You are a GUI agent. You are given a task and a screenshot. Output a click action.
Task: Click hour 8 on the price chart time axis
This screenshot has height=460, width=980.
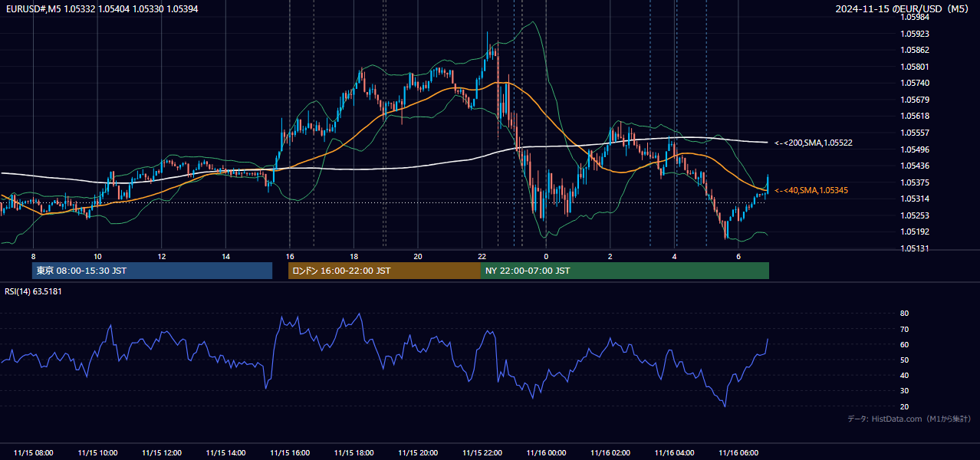pos(34,256)
